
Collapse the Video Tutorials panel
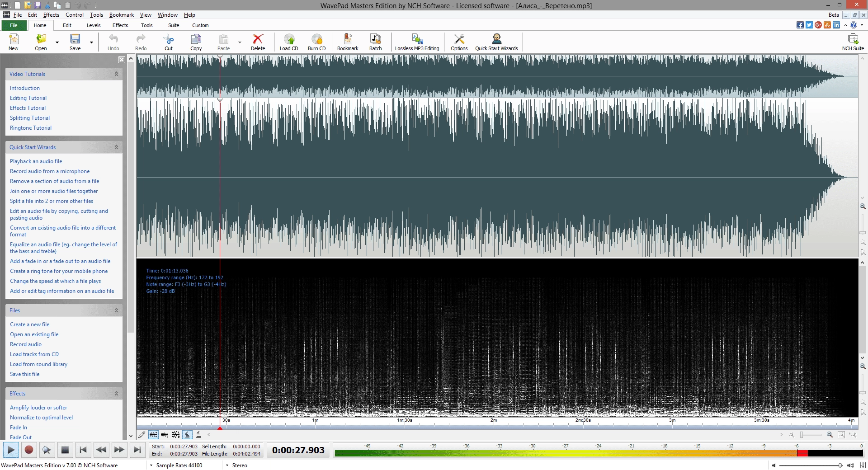point(116,74)
